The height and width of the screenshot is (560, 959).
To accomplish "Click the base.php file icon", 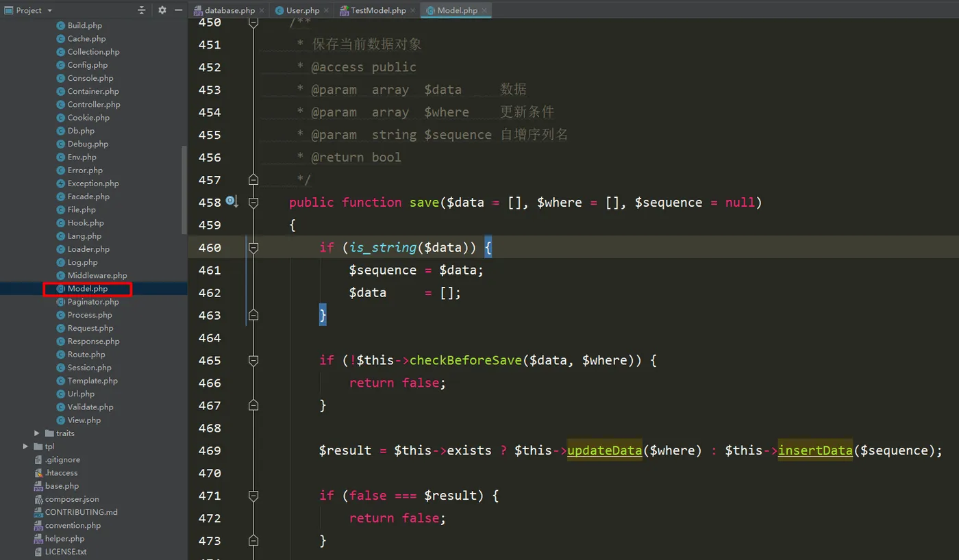I will pos(38,486).
